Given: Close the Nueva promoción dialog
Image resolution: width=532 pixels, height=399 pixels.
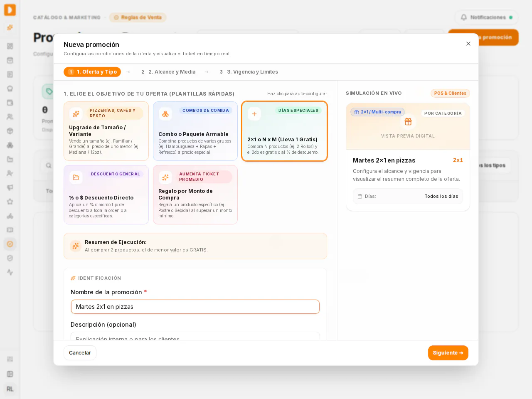Looking at the screenshot, I should [x=468, y=44].
